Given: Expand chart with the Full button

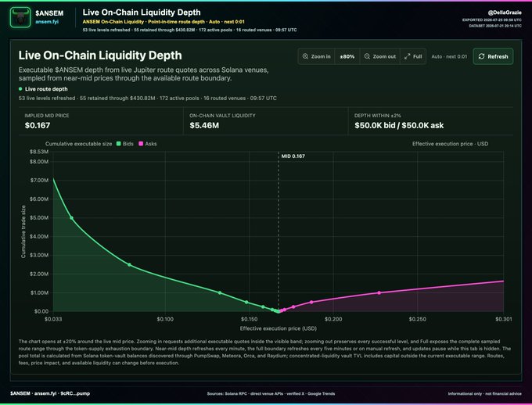Looking at the screenshot, I should [413, 56].
